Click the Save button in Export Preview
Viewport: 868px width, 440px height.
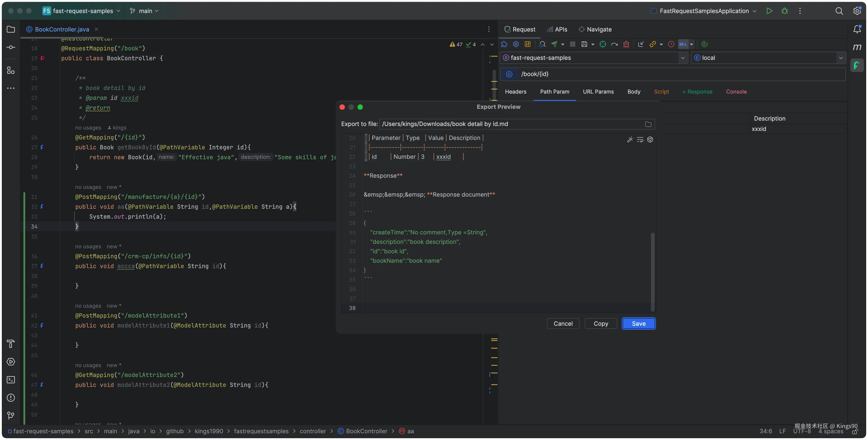(639, 323)
